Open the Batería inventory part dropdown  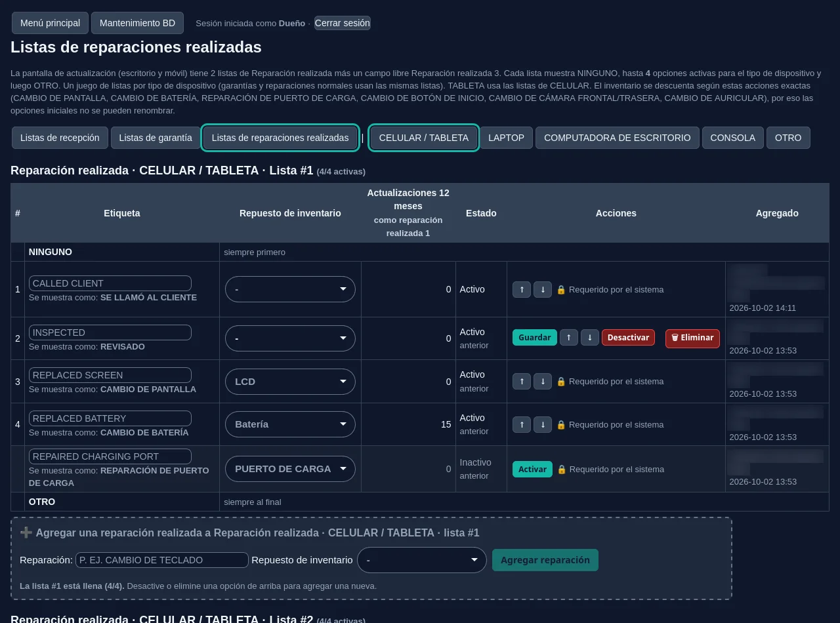click(290, 424)
